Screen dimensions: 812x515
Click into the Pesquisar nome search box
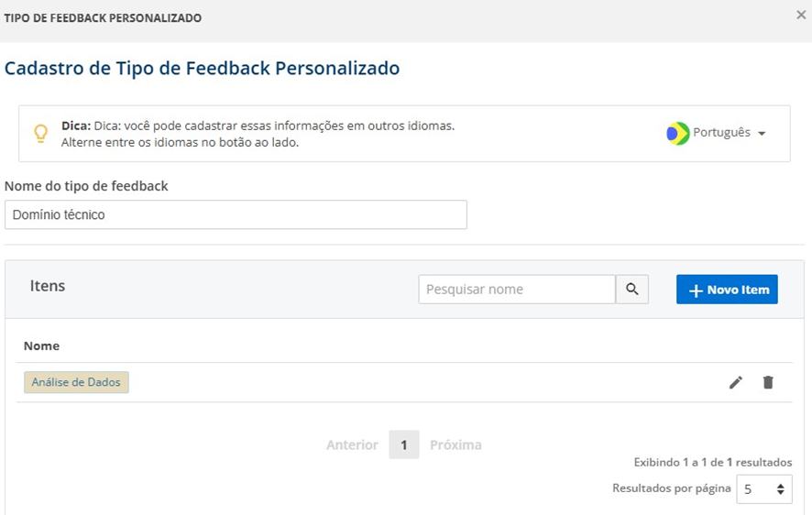(517, 290)
